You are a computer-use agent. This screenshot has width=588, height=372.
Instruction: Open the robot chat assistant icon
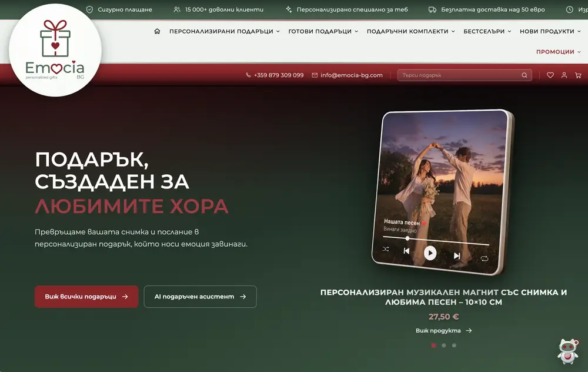(x=568, y=351)
